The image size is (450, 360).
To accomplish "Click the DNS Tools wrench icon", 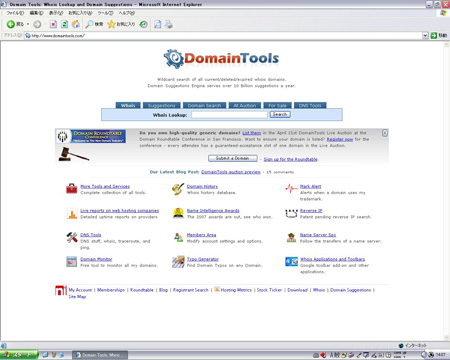I will 72,237.
